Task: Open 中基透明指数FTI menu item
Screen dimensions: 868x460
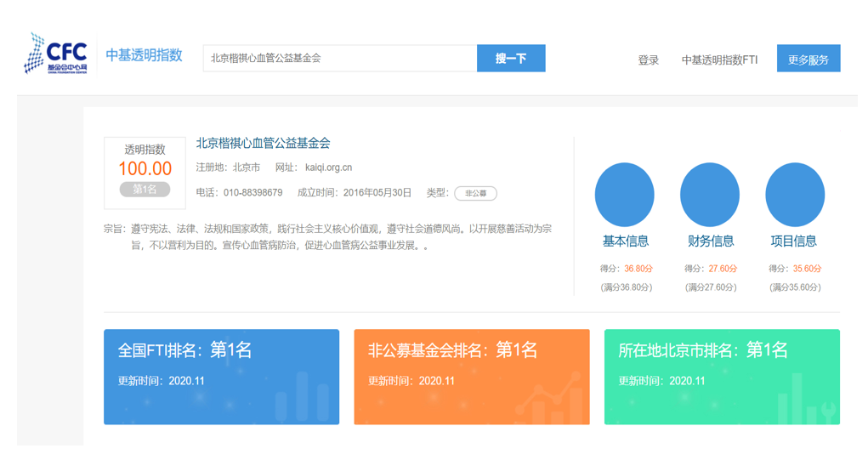Action: (x=719, y=60)
